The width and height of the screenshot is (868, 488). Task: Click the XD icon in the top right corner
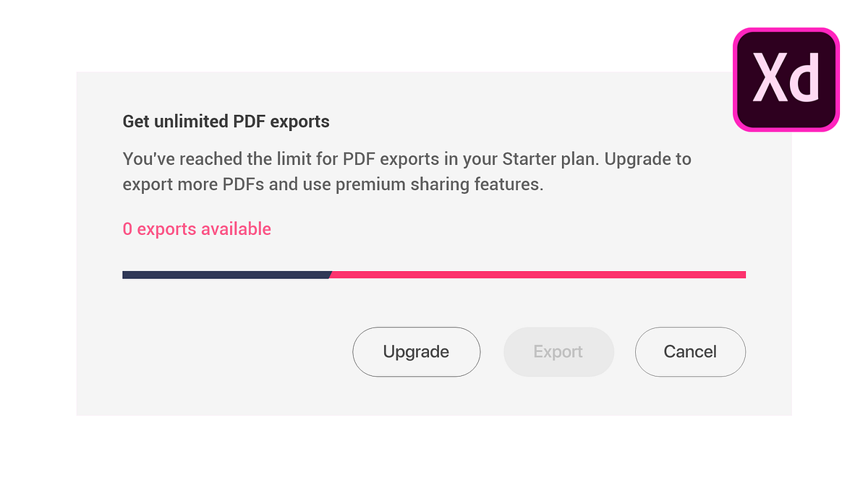pyautogui.click(x=786, y=80)
